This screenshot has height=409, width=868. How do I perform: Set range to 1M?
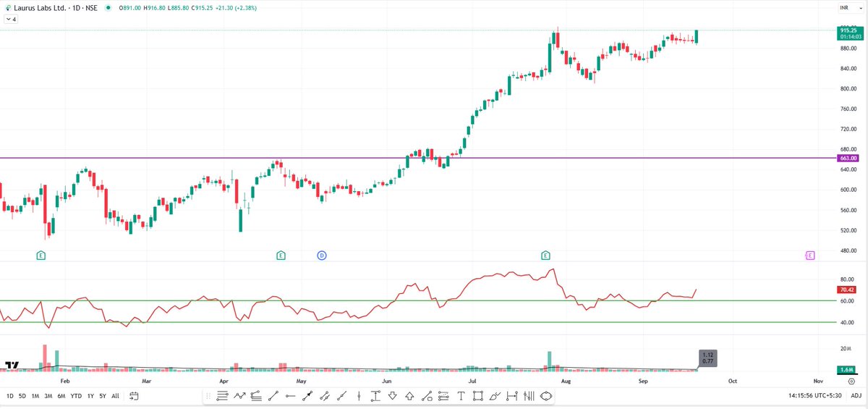[35, 396]
